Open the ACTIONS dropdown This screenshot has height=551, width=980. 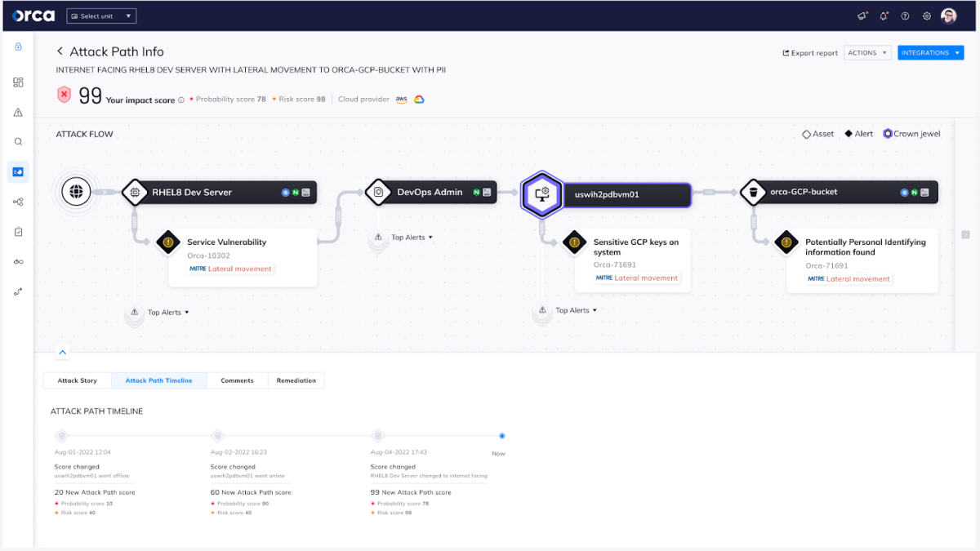click(x=867, y=53)
